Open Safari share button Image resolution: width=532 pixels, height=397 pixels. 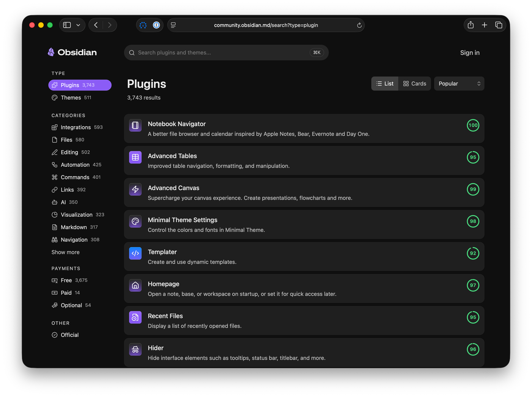(470, 25)
